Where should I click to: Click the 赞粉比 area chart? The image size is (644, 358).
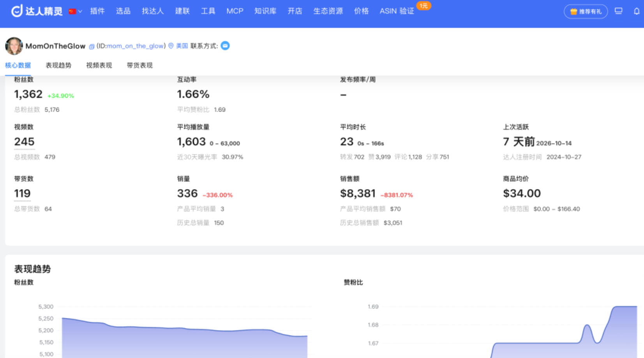point(564,332)
